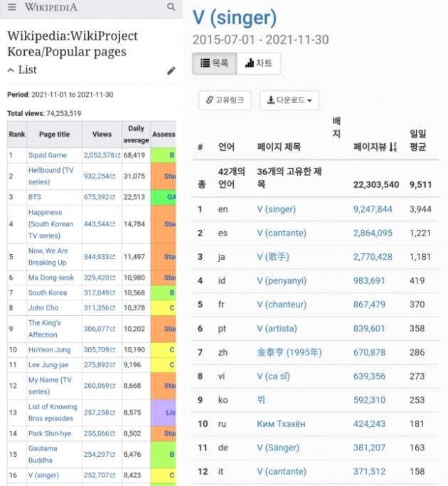The height and width of the screenshot is (486, 448).
Task: Open the English V (singer) article link
Action: (x=277, y=209)
